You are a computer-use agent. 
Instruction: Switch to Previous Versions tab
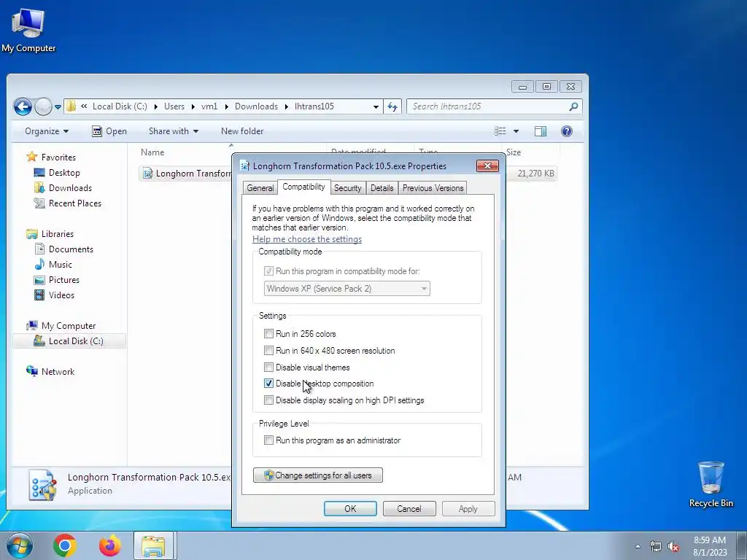click(x=433, y=188)
